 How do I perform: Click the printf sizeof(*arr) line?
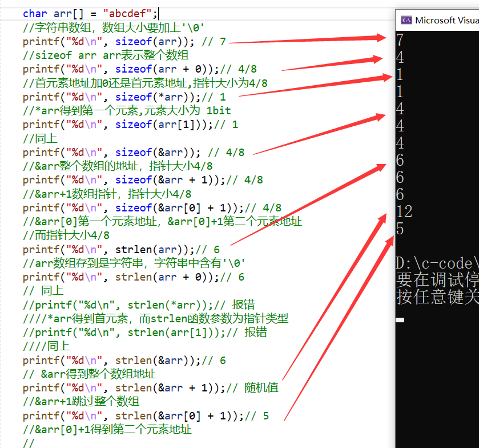[x=124, y=97]
